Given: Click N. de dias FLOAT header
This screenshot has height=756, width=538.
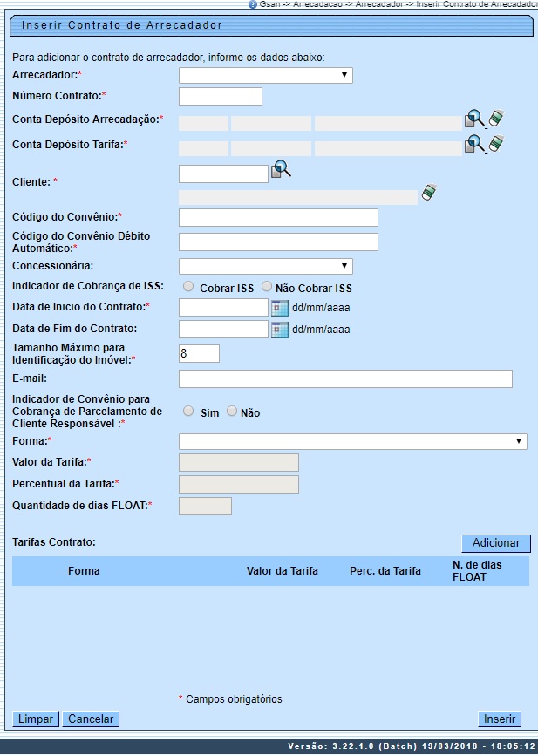Looking at the screenshot, I should coord(477,571).
